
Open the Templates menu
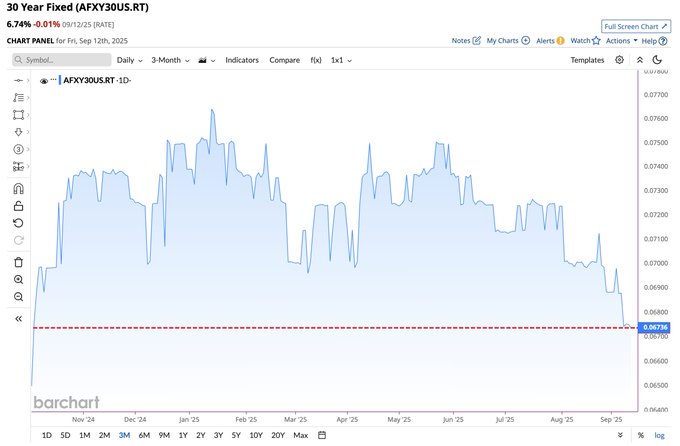point(587,60)
